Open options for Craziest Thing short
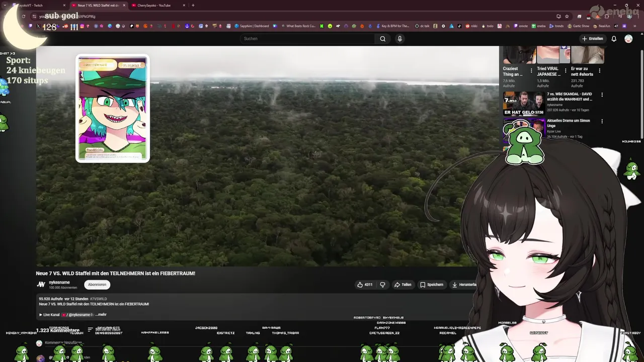 tap(531, 71)
